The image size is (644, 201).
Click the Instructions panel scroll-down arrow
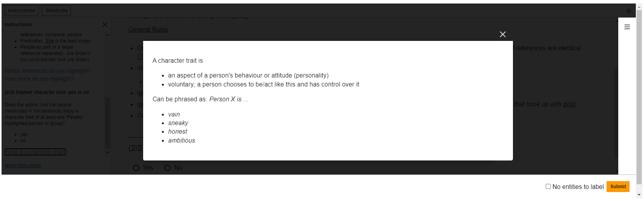point(107,153)
